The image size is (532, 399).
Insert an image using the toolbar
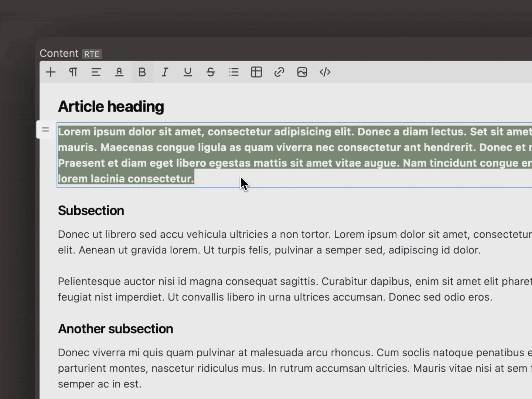pos(302,72)
